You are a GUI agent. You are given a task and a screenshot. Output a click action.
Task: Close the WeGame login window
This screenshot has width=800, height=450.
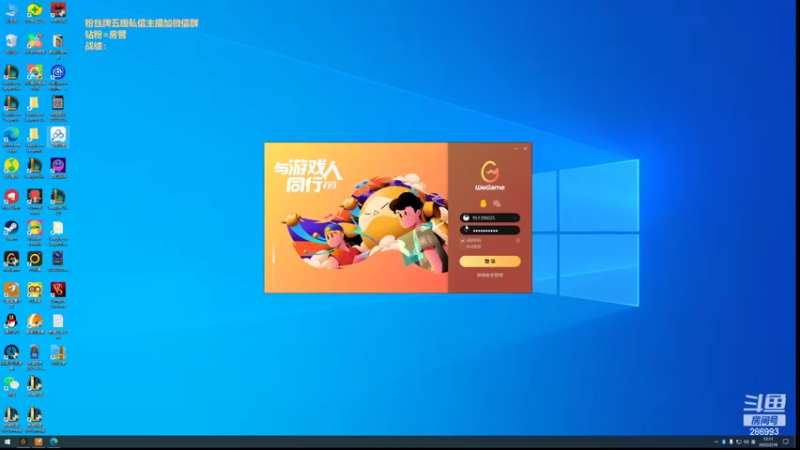click(526, 148)
